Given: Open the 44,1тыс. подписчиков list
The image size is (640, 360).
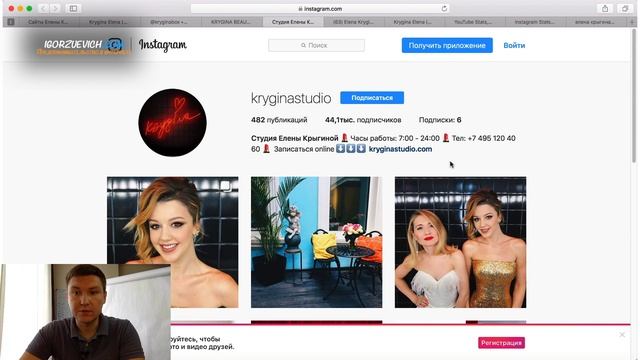Looking at the screenshot, I should tap(363, 120).
